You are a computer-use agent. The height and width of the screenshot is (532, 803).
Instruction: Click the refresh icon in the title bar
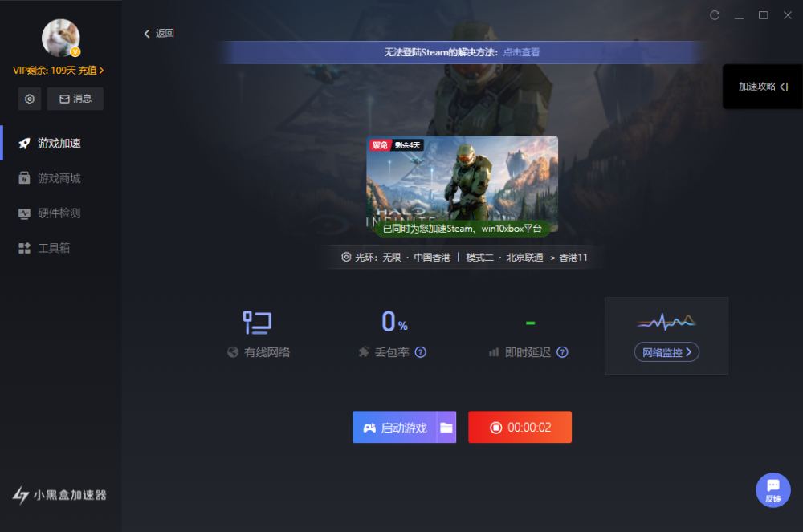tap(714, 14)
